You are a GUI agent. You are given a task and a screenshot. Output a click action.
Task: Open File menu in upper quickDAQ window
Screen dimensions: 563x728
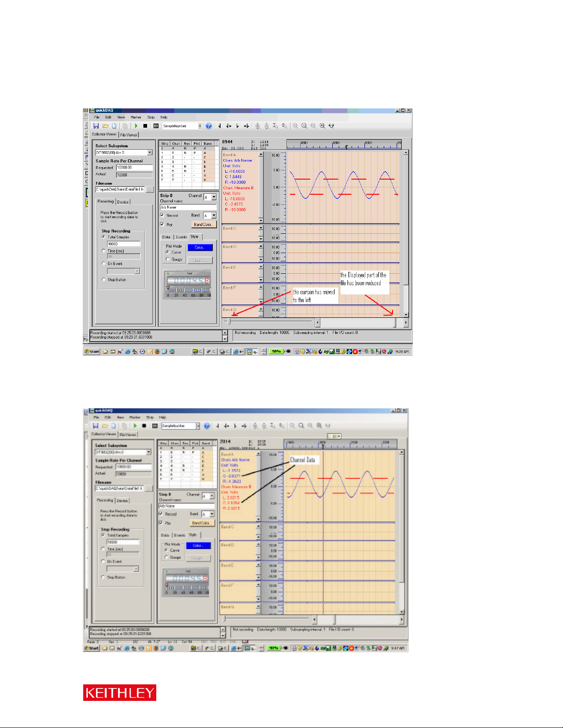tap(97, 117)
